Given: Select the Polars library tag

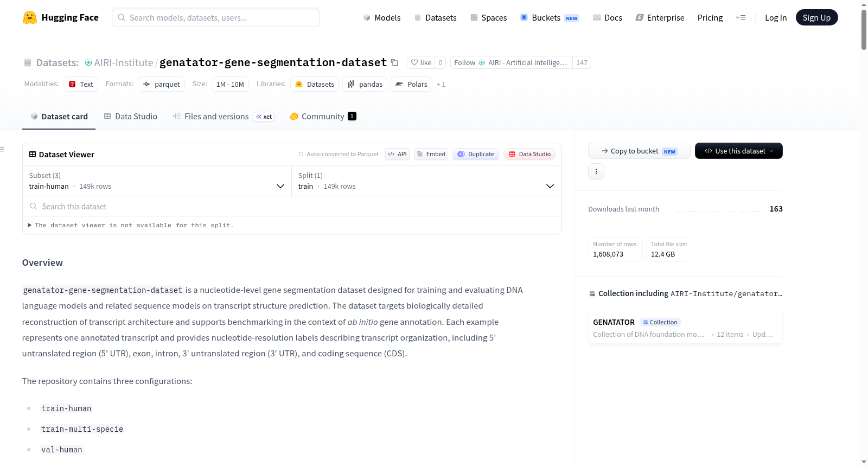Looking at the screenshot, I should coord(411,84).
